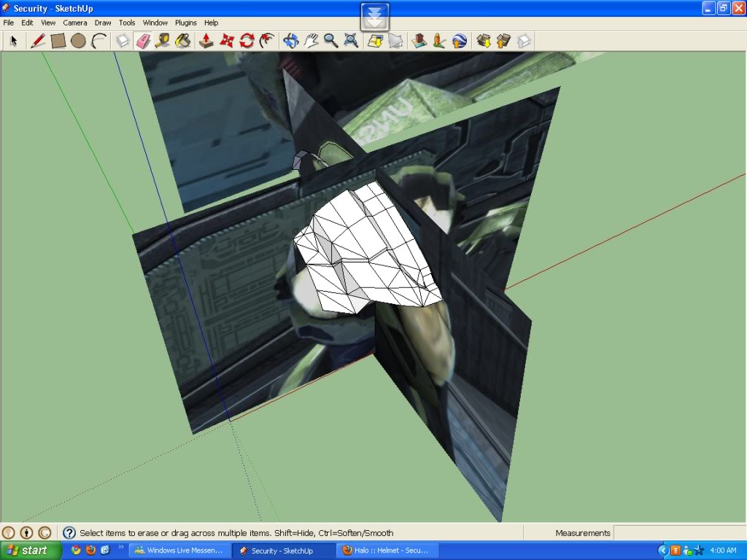747x560 pixels.
Task: Click the taskbar clock showing 4:00 AM
Action: [723, 551]
